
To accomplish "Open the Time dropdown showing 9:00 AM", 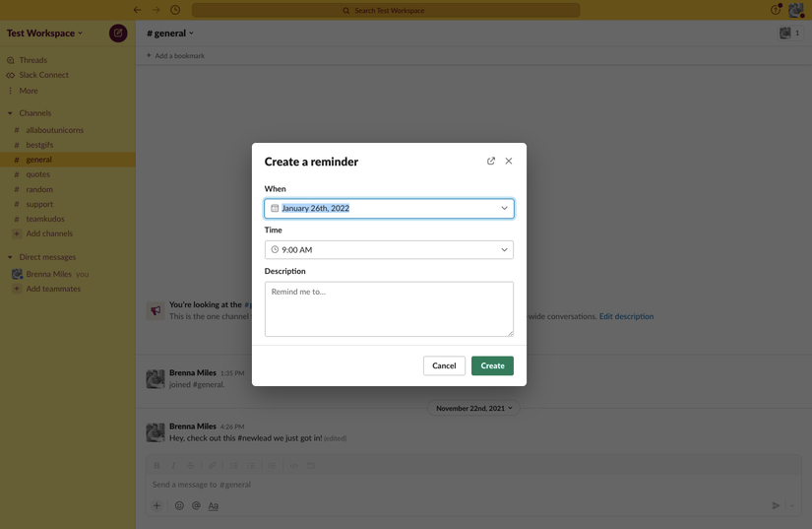I will (389, 250).
